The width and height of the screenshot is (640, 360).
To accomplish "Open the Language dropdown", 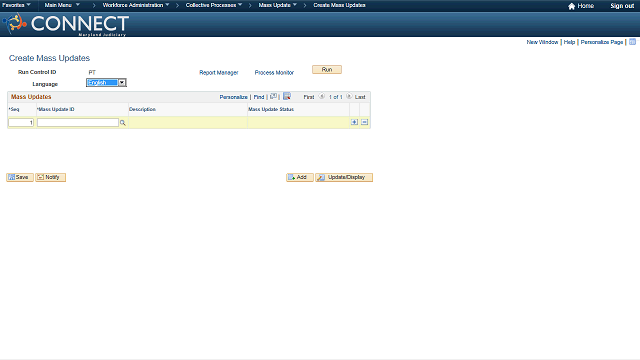I will coord(106,82).
